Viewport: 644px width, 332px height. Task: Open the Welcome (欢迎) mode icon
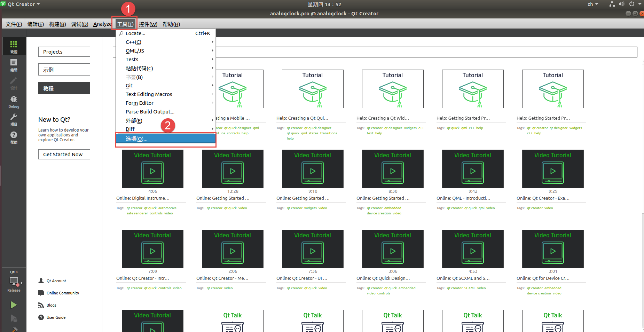(x=14, y=46)
